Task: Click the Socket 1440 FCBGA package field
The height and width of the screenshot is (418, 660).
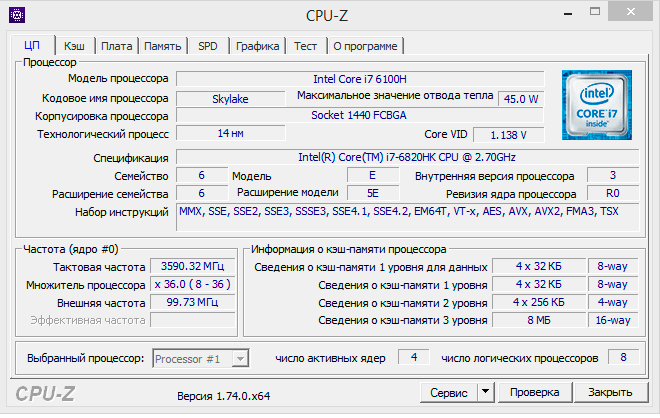Action: pyautogui.click(x=359, y=115)
